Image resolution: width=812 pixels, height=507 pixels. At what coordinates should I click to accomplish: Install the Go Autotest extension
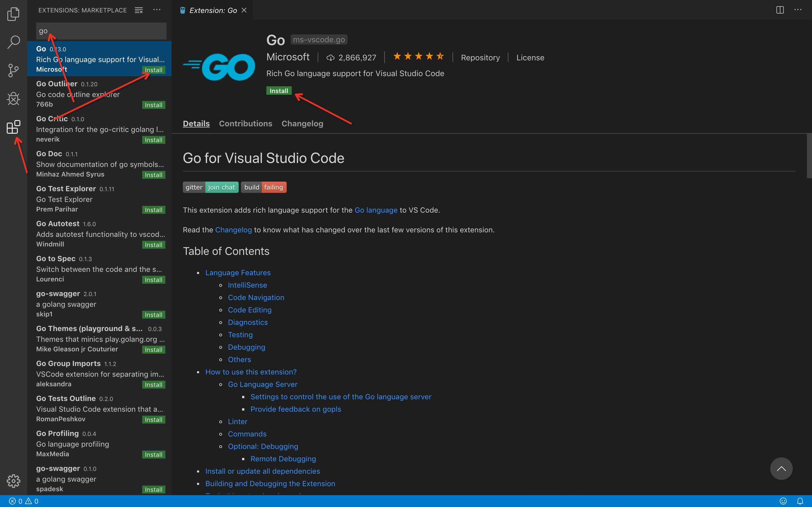click(153, 245)
